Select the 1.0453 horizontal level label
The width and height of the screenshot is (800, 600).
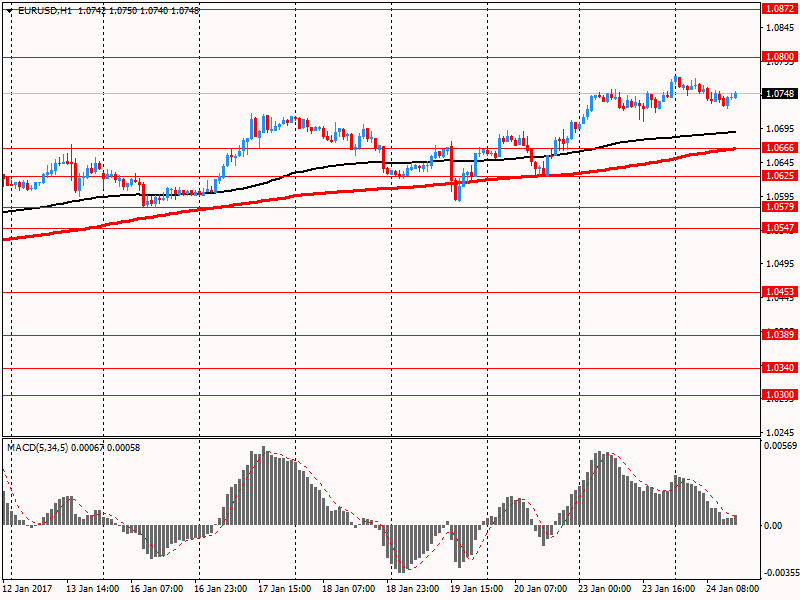pos(779,292)
